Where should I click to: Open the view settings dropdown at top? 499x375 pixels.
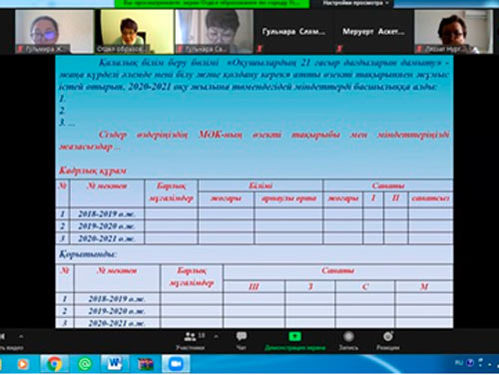(x=355, y=3)
